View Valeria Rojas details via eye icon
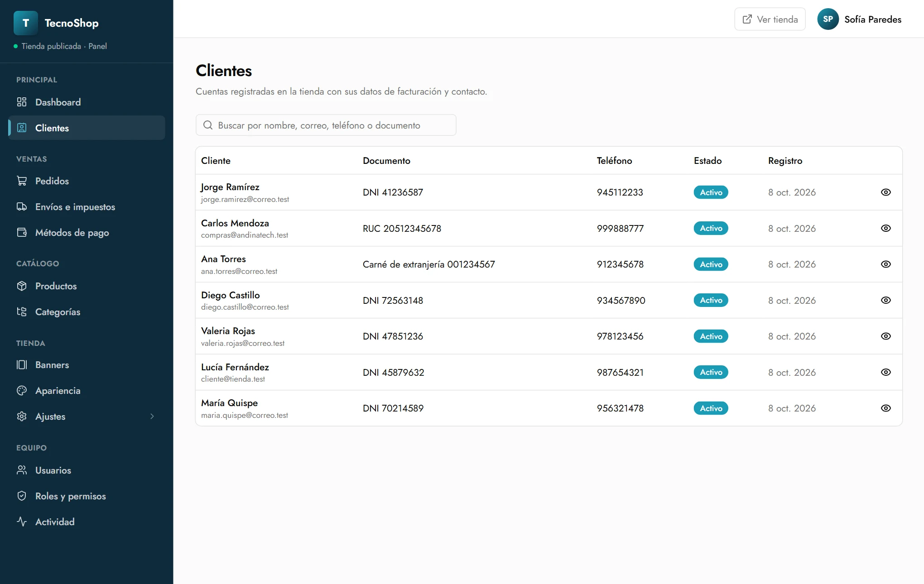 tap(886, 336)
